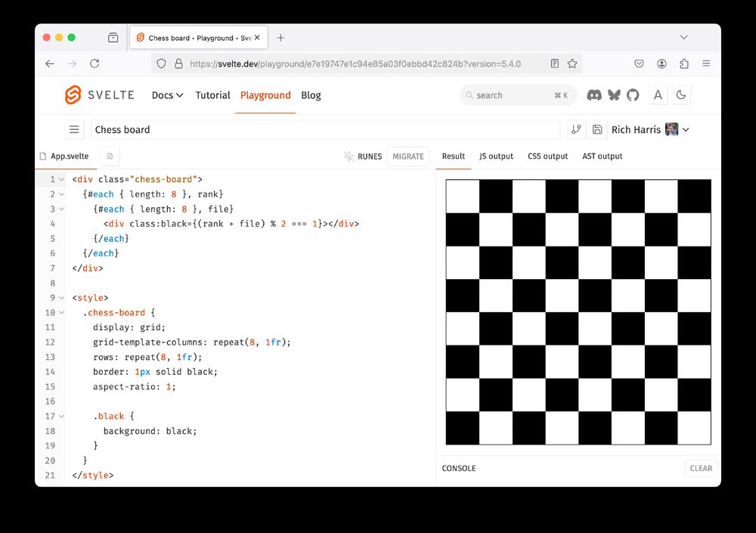The width and height of the screenshot is (756, 533).
Task: Expand the Docs navigation dropdown
Action: [167, 95]
